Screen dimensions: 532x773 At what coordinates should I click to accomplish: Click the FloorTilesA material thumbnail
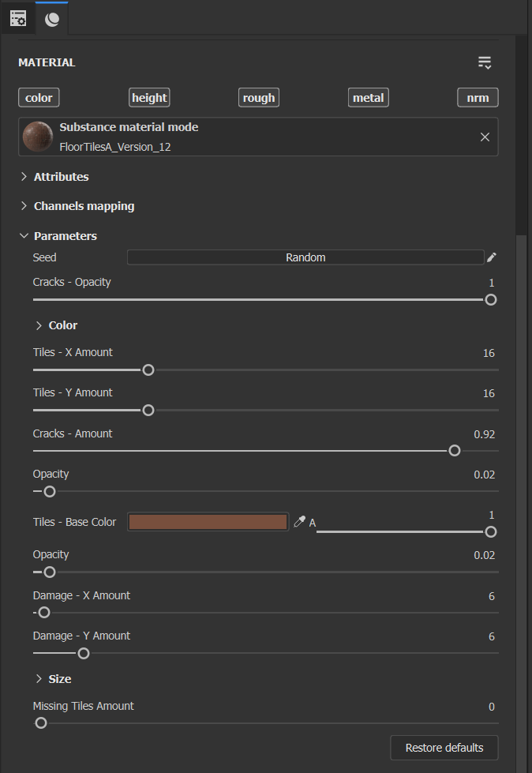[x=39, y=137]
